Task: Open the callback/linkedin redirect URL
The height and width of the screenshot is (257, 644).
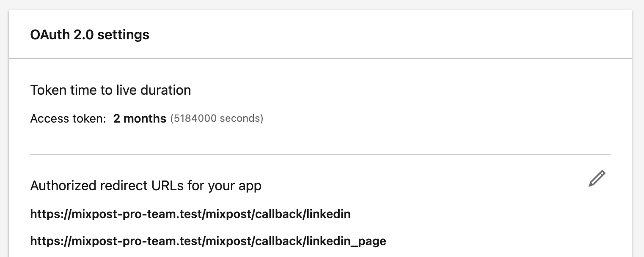Action: [190, 214]
